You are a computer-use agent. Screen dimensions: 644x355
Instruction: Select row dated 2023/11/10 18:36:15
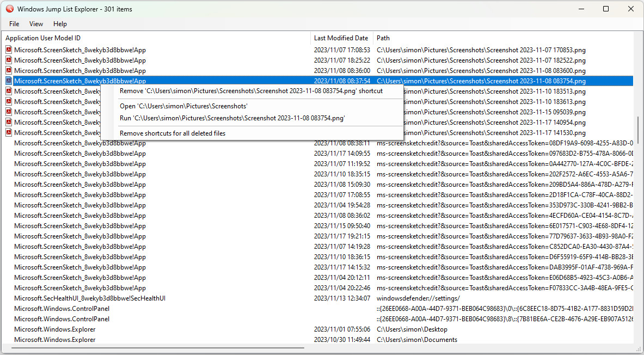[x=317, y=257]
